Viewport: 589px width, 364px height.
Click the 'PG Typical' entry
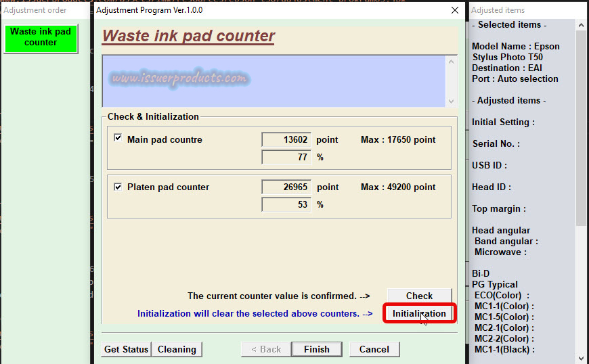pos(495,284)
